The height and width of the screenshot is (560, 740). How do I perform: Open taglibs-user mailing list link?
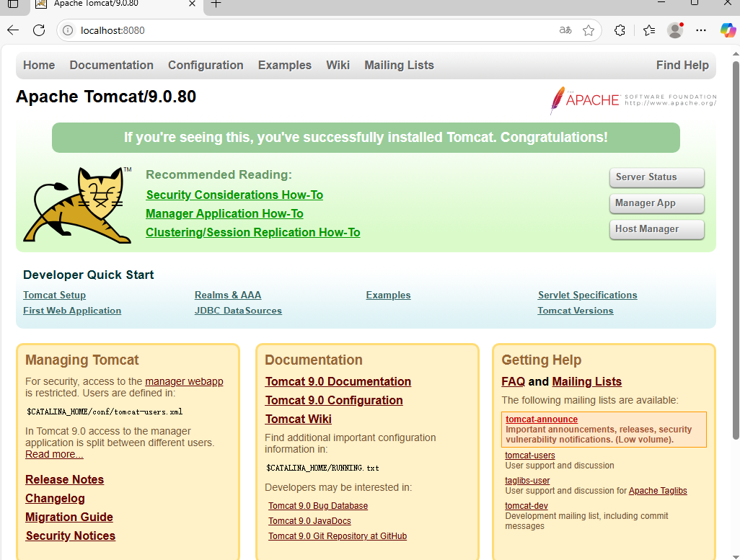click(x=528, y=481)
